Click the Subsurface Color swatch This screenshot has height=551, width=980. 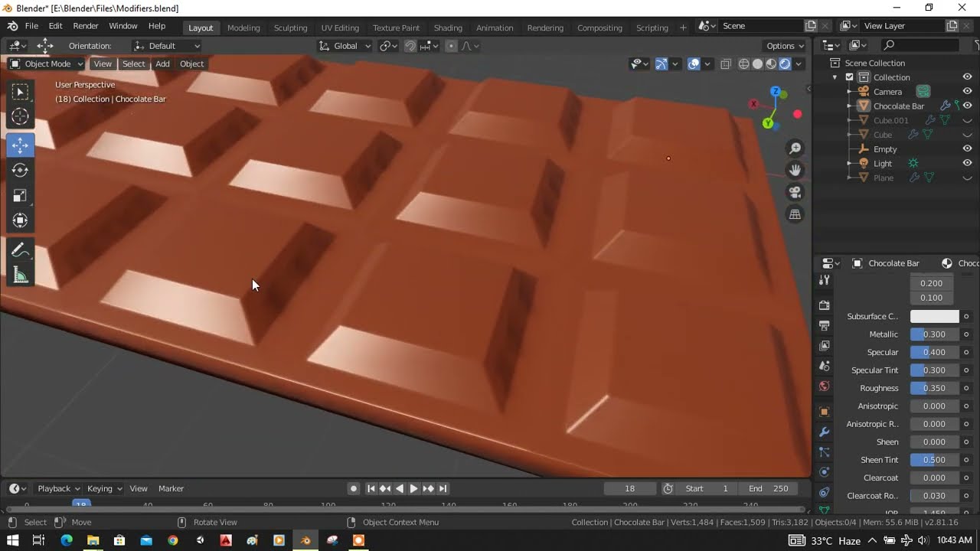pyautogui.click(x=934, y=316)
